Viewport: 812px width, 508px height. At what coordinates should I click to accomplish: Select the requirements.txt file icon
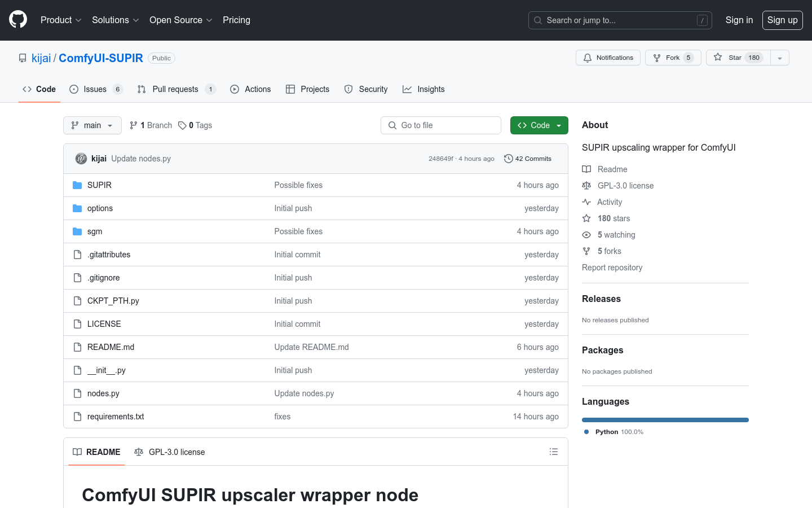[x=77, y=417]
